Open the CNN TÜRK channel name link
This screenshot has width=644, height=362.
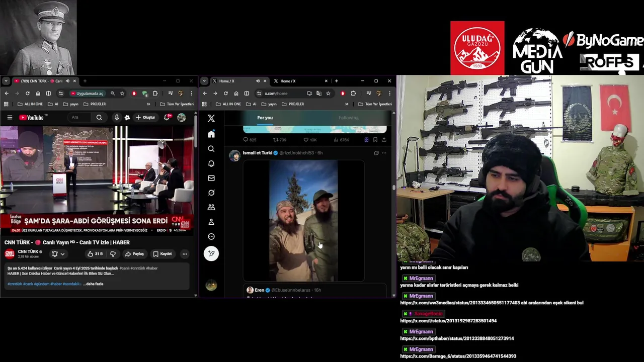(x=28, y=251)
